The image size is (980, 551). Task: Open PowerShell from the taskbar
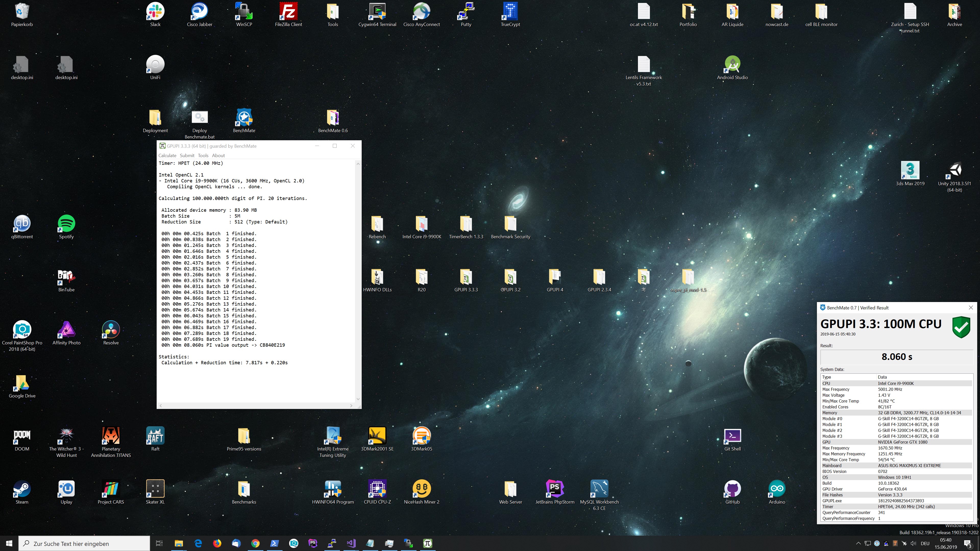tap(274, 543)
